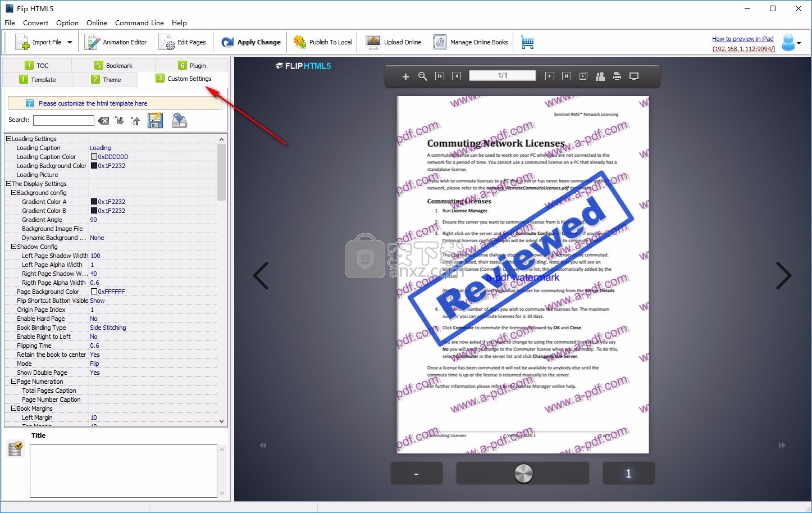Click the expand all settings icon

(119, 120)
